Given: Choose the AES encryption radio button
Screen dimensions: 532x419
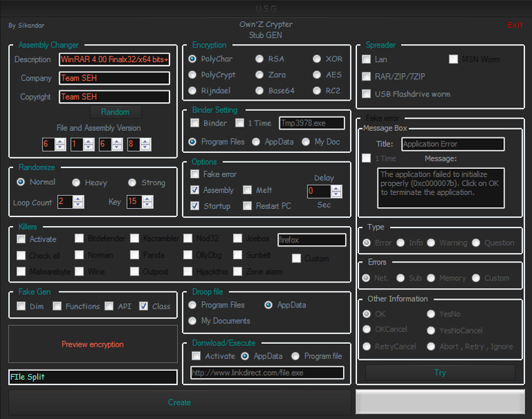Looking at the screenshot, I should [x=317, y=75].
